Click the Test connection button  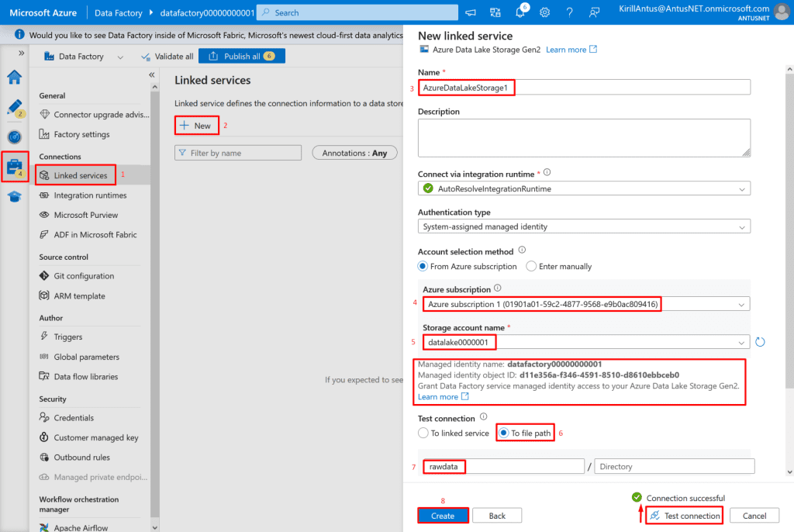(x=685, y=516)
